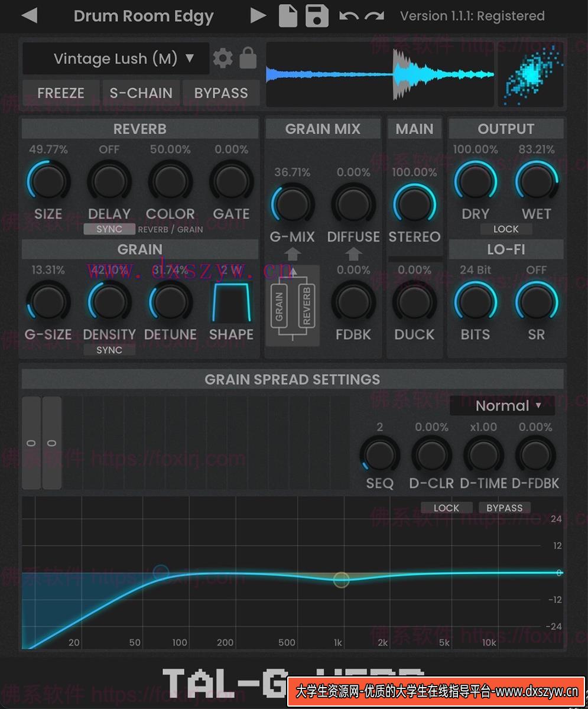Click the WET output knob
Viewport: 588px width, 709px height.
[x=537, y=181]
